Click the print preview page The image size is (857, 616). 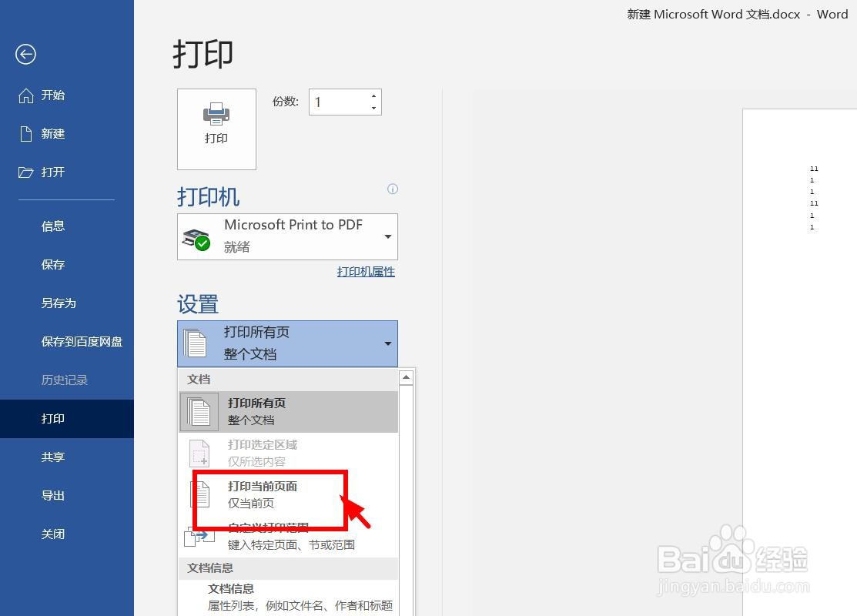[x=799, y=362]
